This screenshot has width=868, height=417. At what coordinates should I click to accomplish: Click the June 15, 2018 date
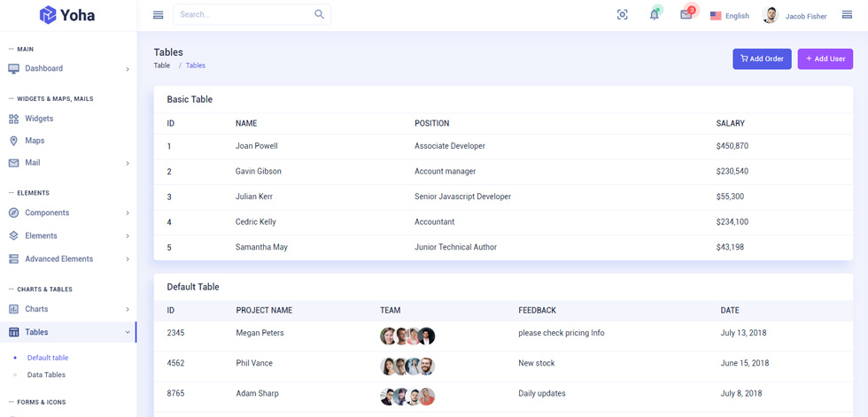[x=745, y=363]
